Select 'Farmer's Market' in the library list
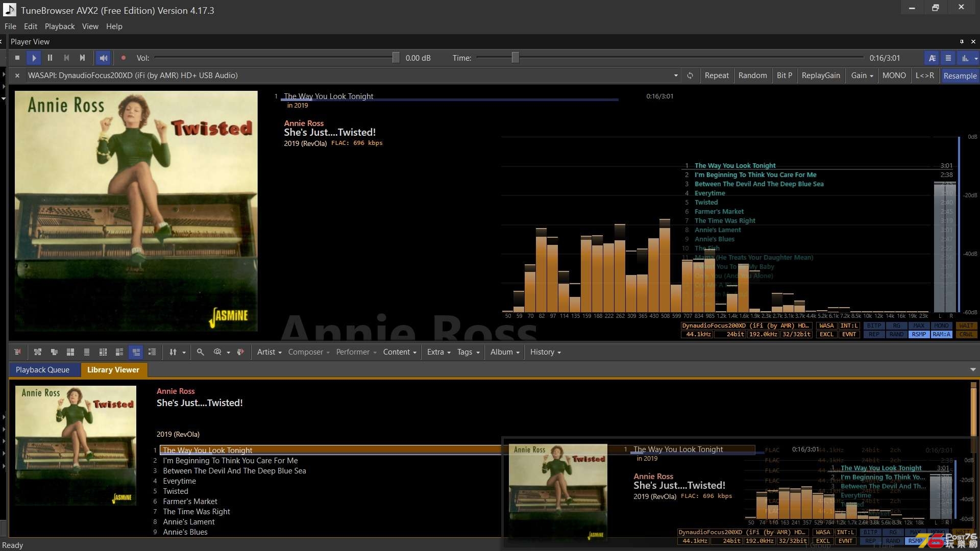 tap(190, 502)
